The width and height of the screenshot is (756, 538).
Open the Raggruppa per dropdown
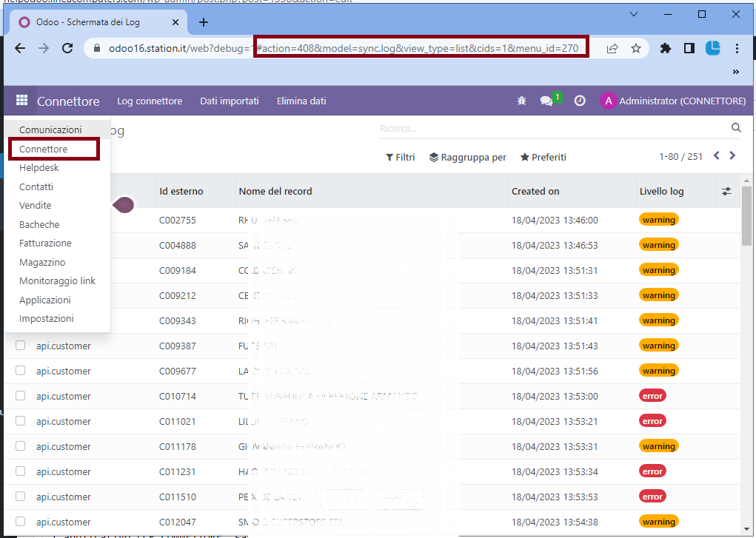tap(467, 157)
